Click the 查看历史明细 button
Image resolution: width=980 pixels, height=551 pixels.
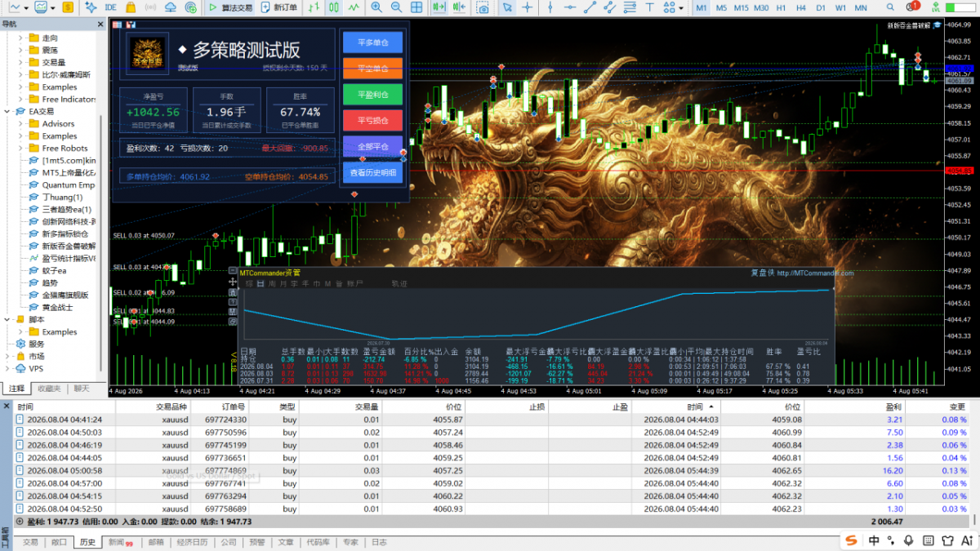372,173
